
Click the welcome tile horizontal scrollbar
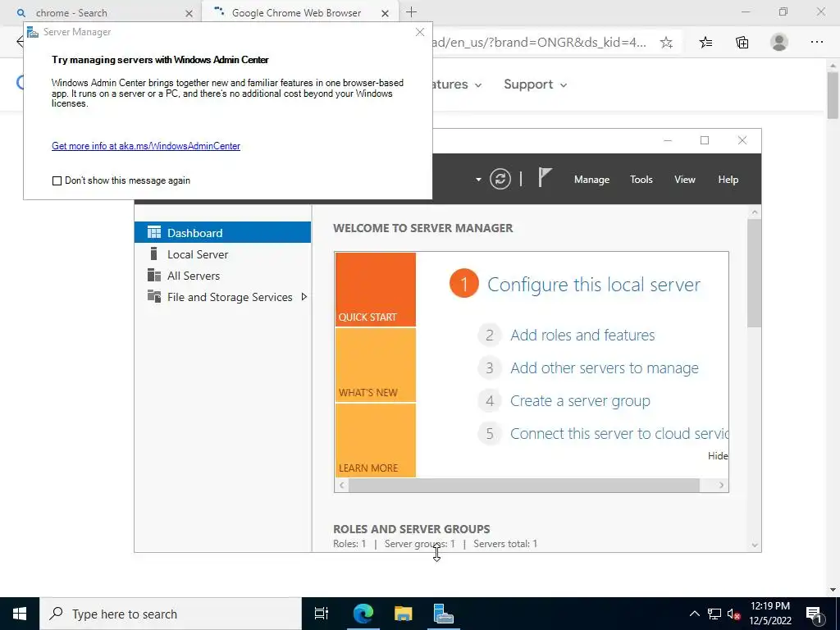tap(524, 486)
